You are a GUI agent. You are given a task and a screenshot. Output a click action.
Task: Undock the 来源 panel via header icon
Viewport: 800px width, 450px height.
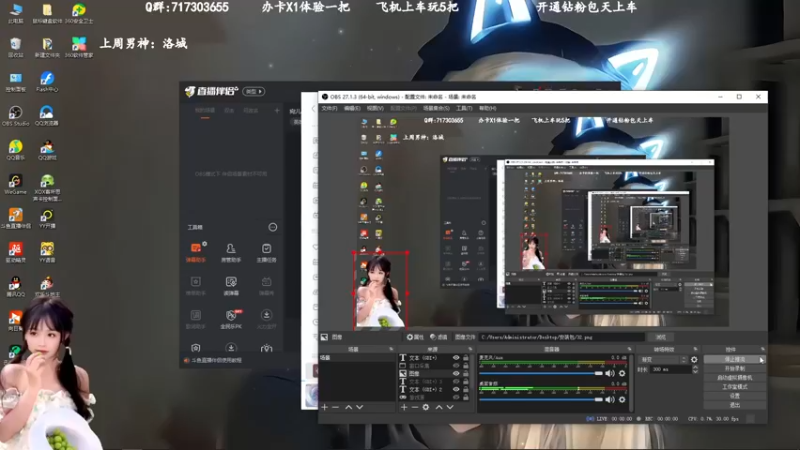[x=470, y=349]
